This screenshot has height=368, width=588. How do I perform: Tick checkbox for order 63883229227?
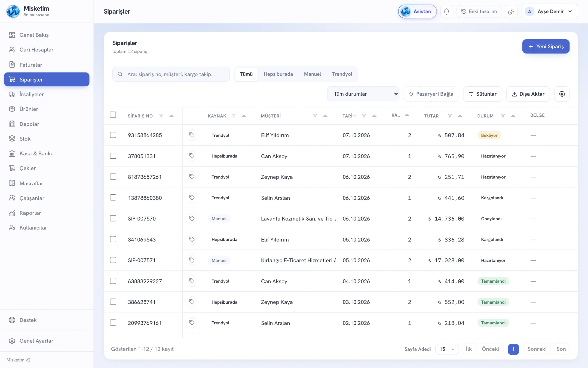113,281
